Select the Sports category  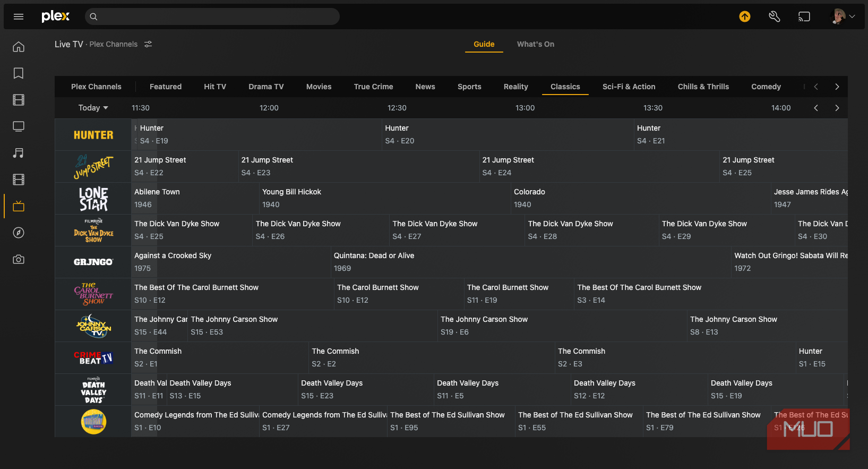(469, 87)
